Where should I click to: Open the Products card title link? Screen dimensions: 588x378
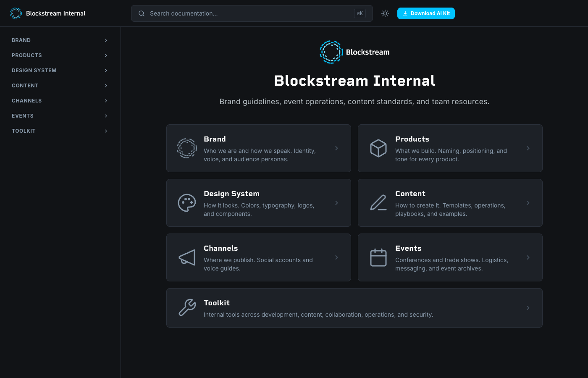(412, 139)
